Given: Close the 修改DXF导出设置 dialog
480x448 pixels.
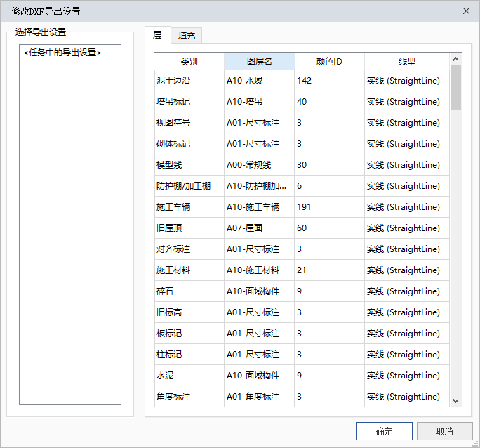Looking at the screenshot, I should coord(466,11).
